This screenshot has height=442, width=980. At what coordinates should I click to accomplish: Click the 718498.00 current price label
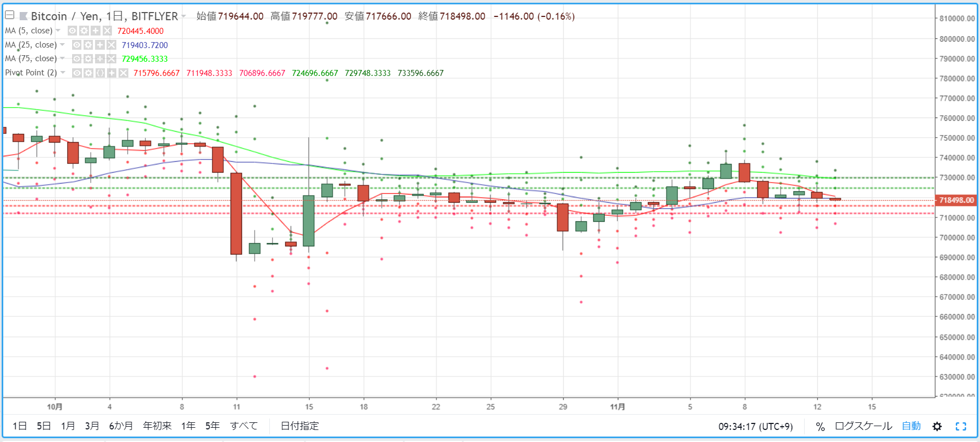[x=956, y=200]
